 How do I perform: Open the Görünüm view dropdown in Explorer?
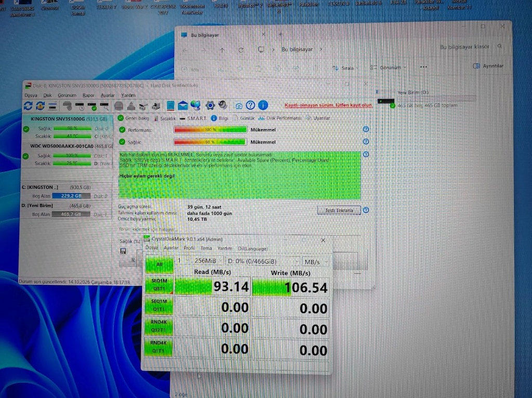[388, 67]
